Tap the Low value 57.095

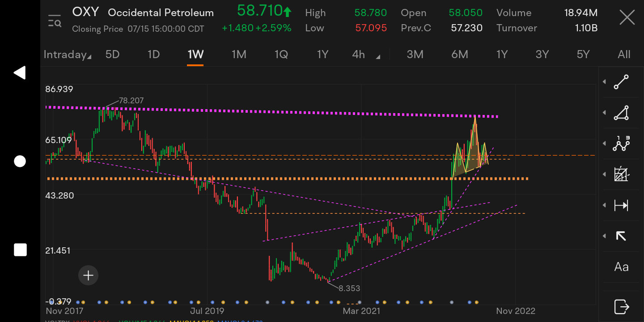[371, 28]
